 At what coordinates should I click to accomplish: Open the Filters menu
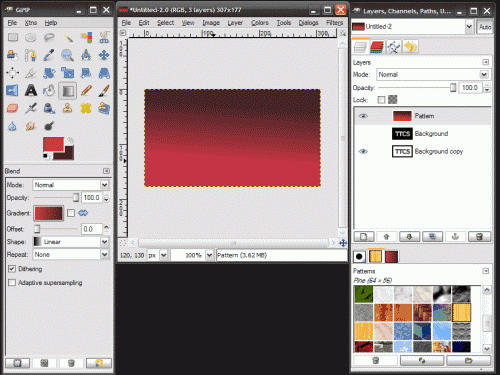click(334, 23)
